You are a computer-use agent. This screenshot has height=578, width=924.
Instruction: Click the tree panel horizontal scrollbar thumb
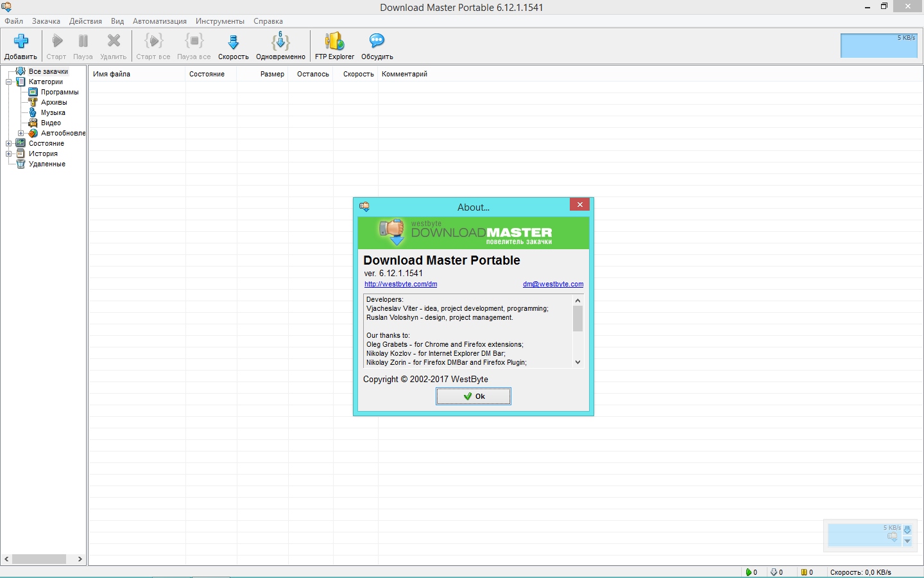pos(39,559)
